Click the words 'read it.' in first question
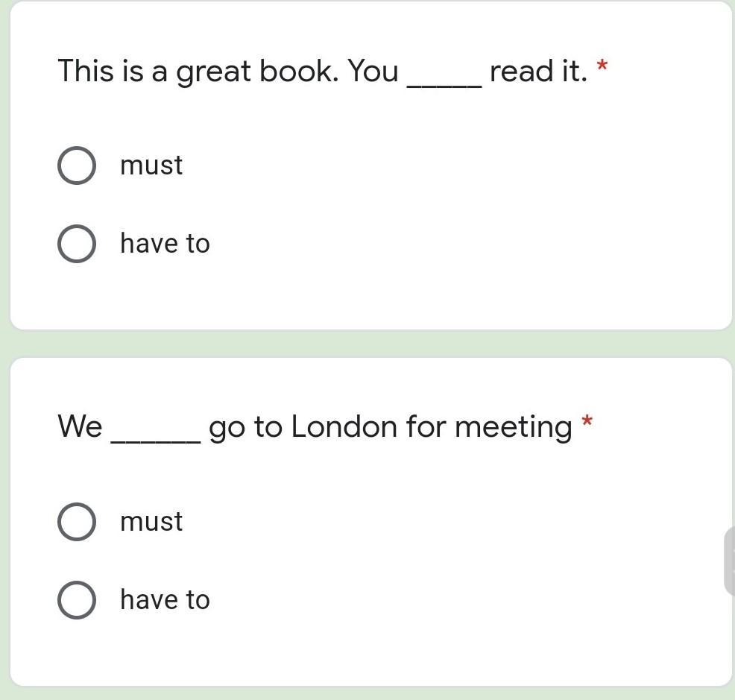Viewport: 735px width, 700px height. 538,72
